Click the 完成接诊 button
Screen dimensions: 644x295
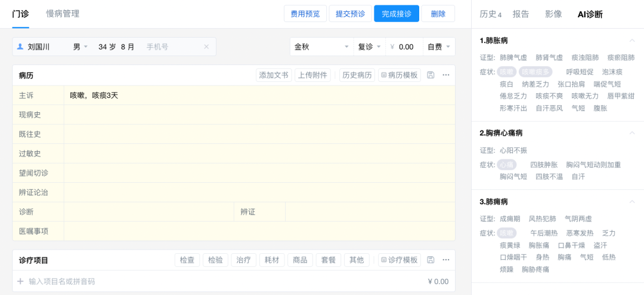coord(397,14)
